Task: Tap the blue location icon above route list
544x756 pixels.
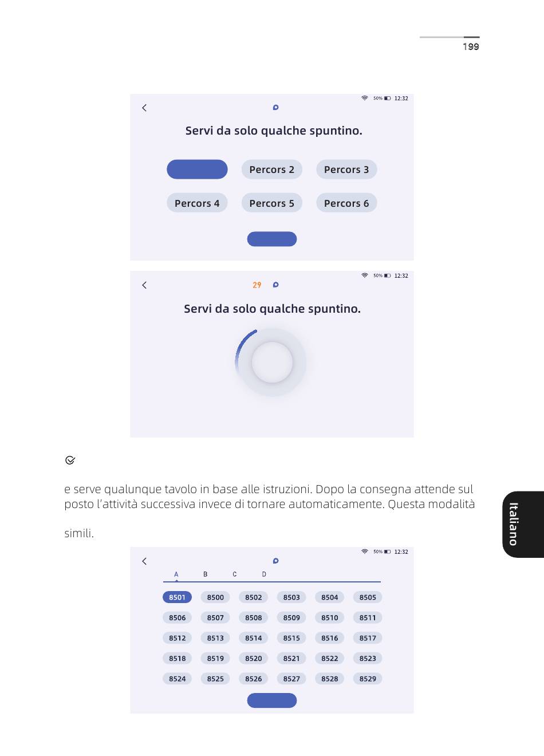Action: [275, 108]
